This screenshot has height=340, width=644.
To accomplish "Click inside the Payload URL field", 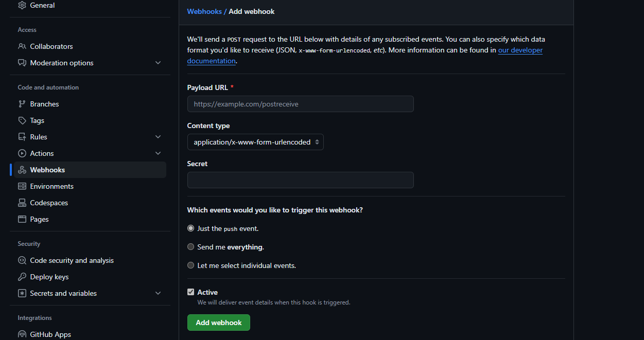I will click(300, 104).
